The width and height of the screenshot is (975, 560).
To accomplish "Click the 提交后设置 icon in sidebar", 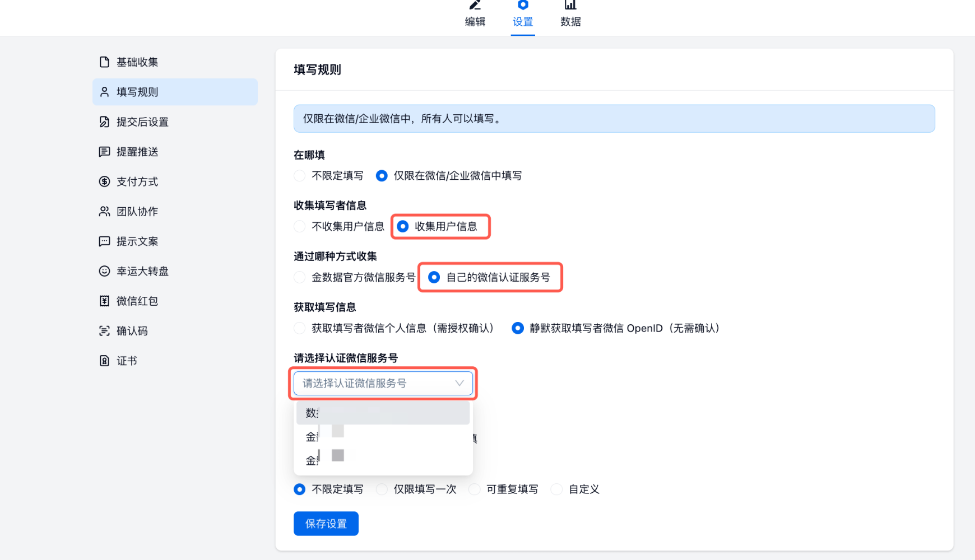I will (104, 122).
